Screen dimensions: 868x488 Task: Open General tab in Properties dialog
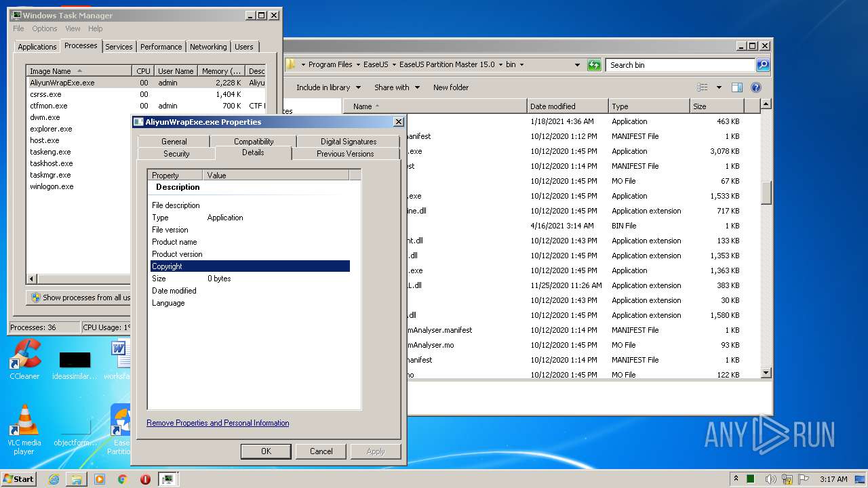(x=174, y=142)
